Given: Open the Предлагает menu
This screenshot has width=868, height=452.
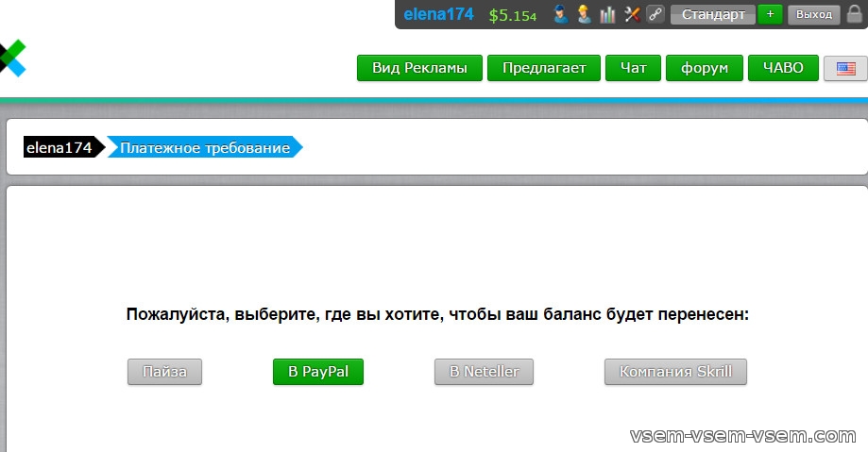Looking at the screenshot, I should pyautogui.click(x=544, y=68).
